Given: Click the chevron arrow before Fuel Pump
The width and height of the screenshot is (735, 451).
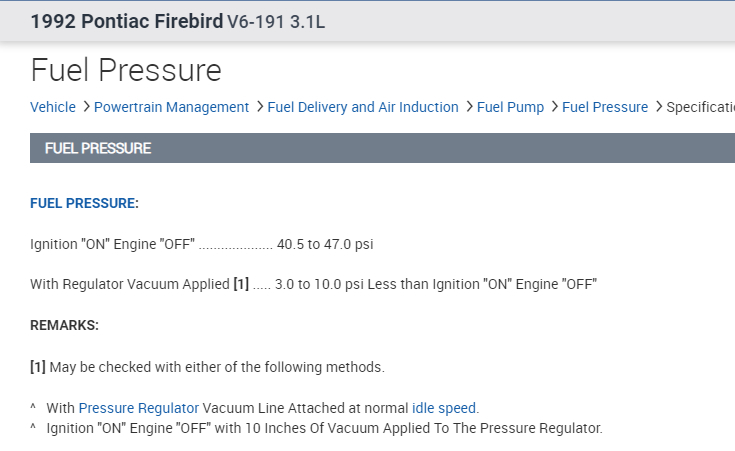Looking at the screenshot, I should (469, 107).
